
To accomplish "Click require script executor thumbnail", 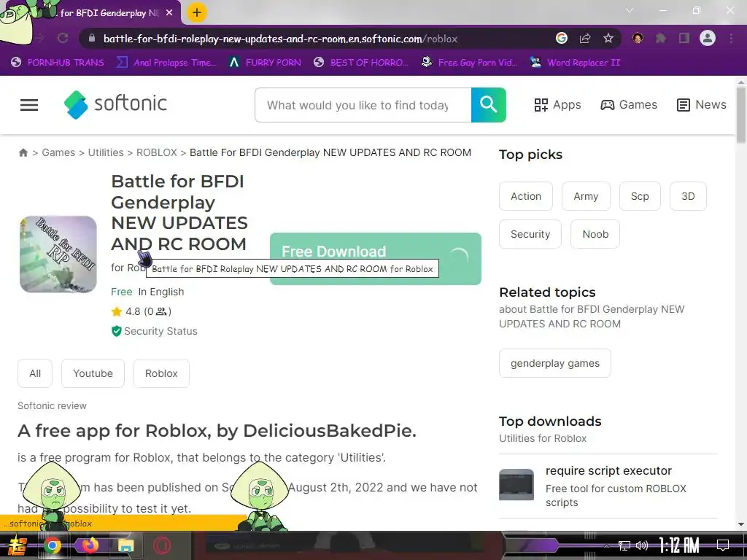I will pyautogui.click(x=516, y=484).
